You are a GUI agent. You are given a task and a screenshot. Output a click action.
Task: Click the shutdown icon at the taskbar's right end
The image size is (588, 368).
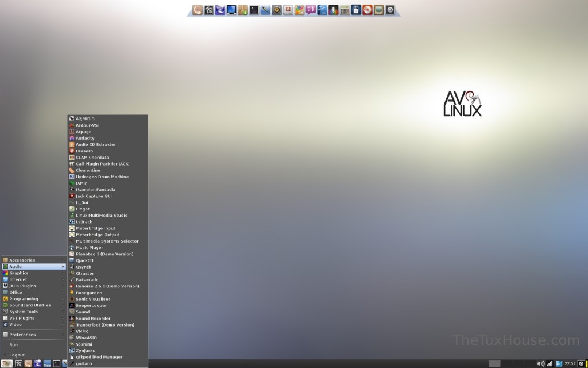(581, 363)
